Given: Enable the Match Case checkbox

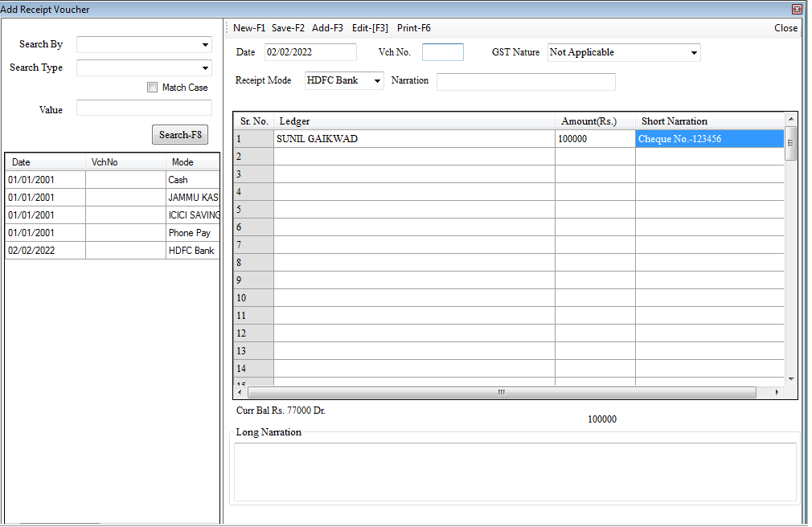Looking at the screenshot, I should click(x=153, y=88).
